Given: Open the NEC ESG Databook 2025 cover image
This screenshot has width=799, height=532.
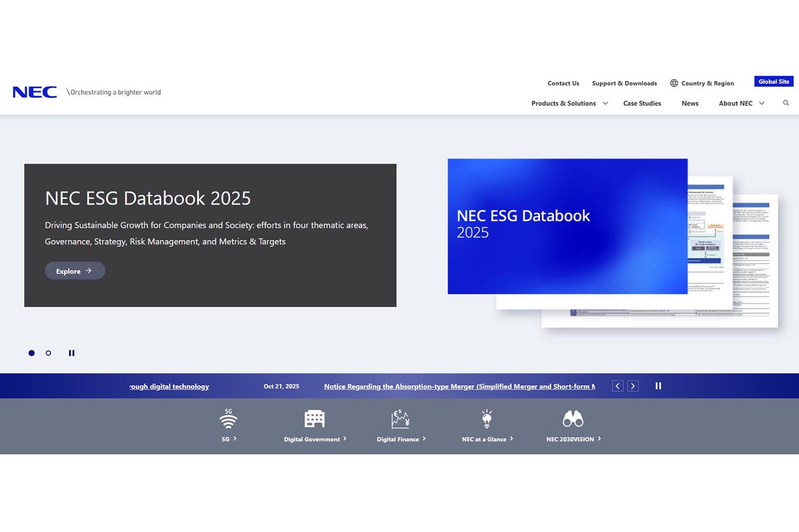Looking at the screenshot, I should point(567,226).
